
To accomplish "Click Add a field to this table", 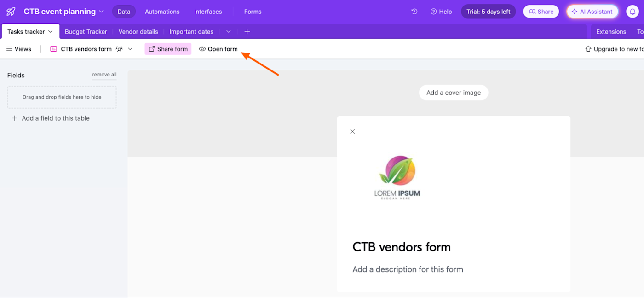I will click(51, 118).
